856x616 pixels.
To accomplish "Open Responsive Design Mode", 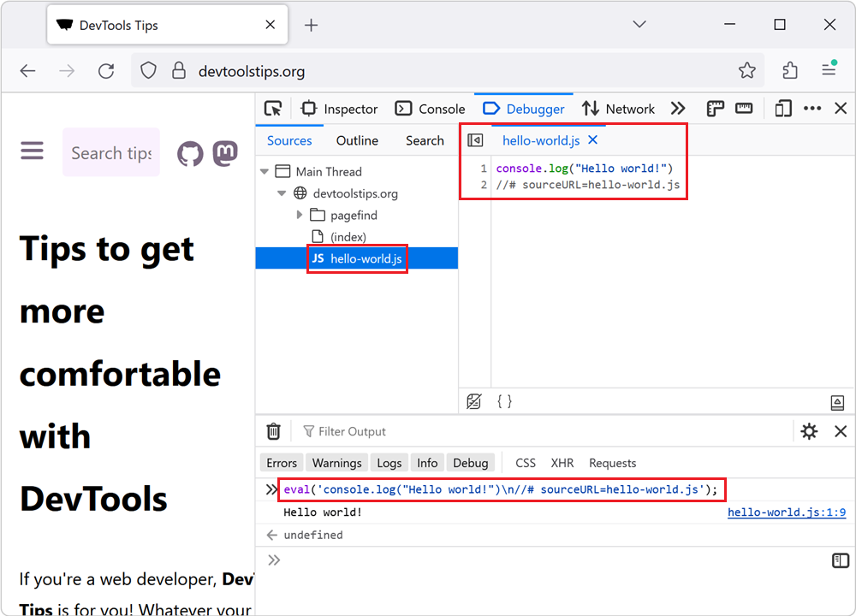I will 782,109.
